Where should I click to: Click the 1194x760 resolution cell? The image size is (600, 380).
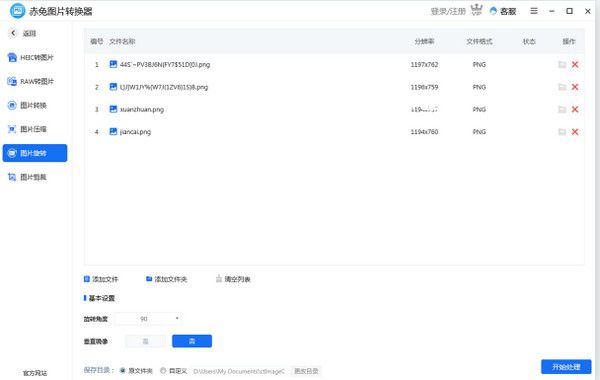(424, 132)
